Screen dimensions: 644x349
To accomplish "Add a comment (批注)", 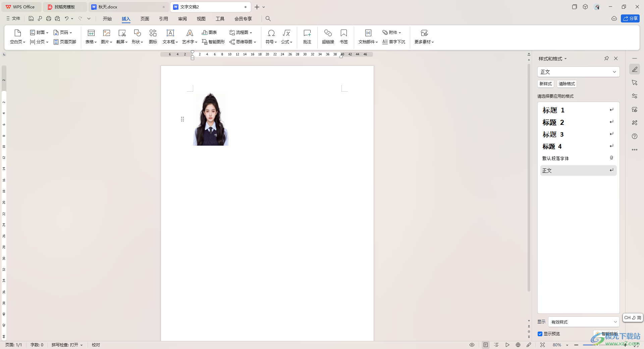I will (x=307, y=37).
